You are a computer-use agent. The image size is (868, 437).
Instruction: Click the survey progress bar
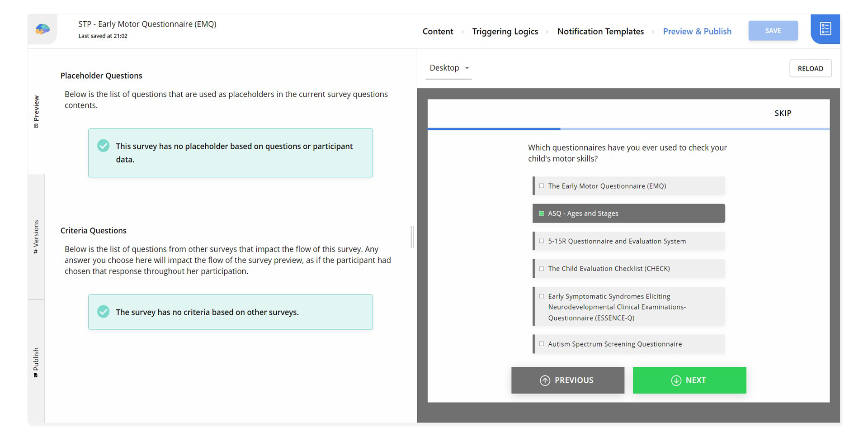click(x=628, y=129)
